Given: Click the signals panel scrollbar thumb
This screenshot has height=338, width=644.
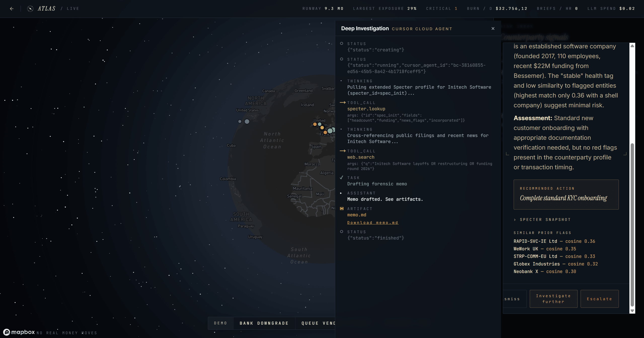Looking at the screenshot, I should coord(632,225).
